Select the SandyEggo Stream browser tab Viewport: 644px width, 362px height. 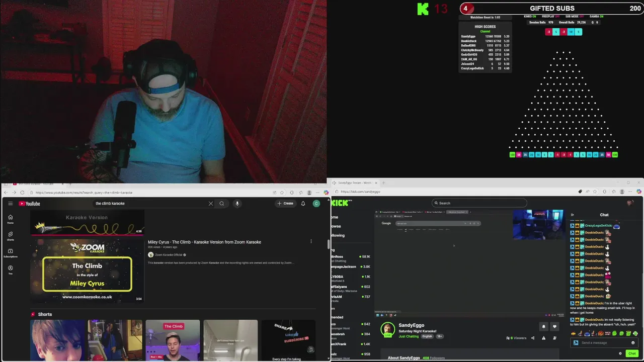coord(354,183)
